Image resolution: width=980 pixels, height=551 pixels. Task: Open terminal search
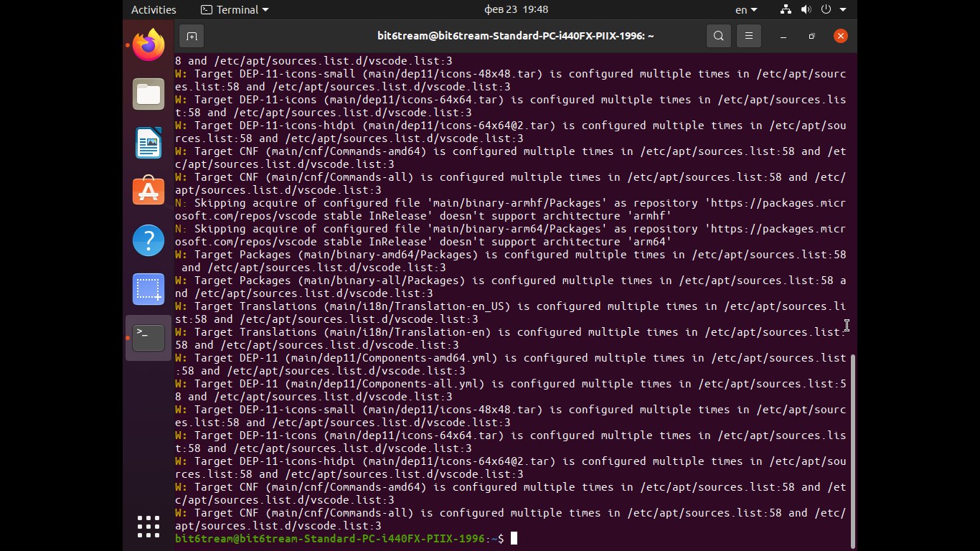pyautogui.click(x=719, y=36)
